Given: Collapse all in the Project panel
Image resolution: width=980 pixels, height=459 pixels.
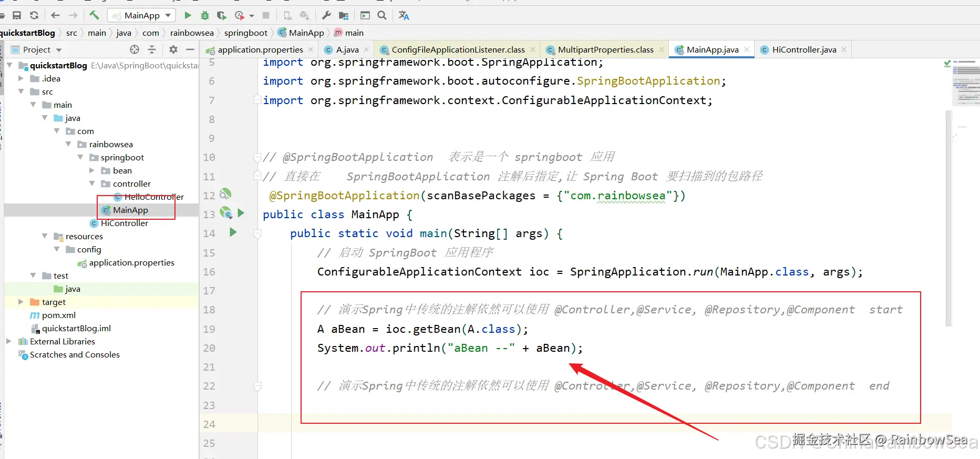Looking at the screenshot, I should [x=152, y=49].
